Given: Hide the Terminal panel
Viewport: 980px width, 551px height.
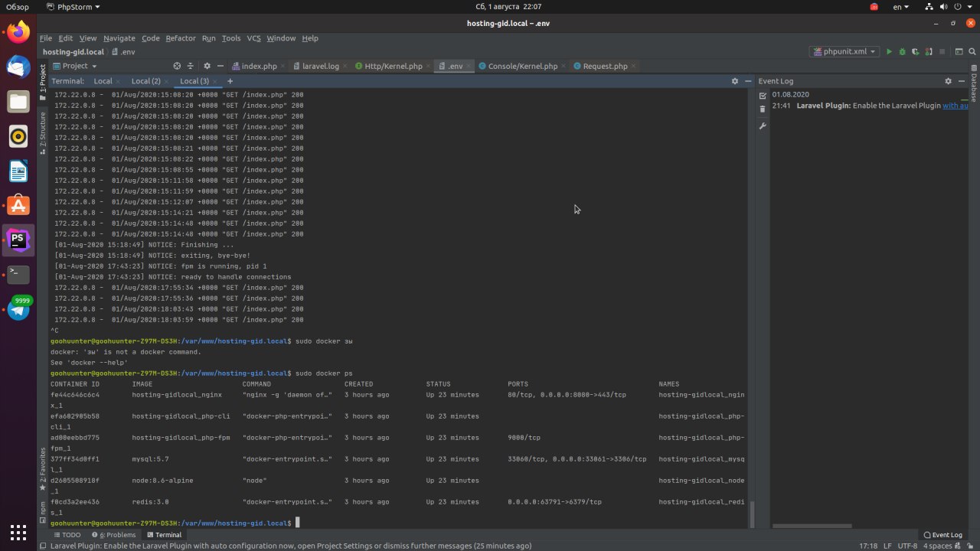Looking at the screenshot, I should coord(747,81).
